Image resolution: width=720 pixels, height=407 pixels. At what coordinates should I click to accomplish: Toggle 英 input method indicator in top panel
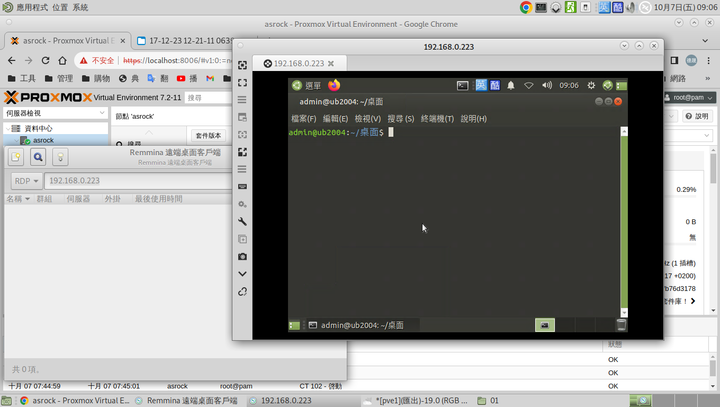604,7
